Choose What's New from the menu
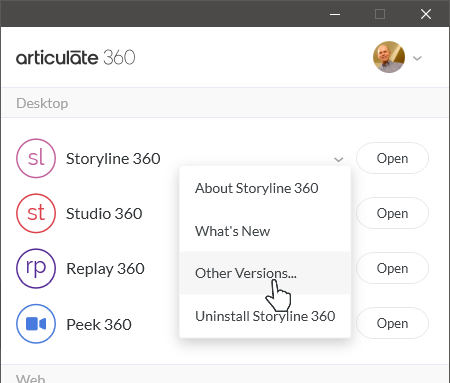Image resolution: width=450 pixels, height=383 pixels. [x=265, y=231]
